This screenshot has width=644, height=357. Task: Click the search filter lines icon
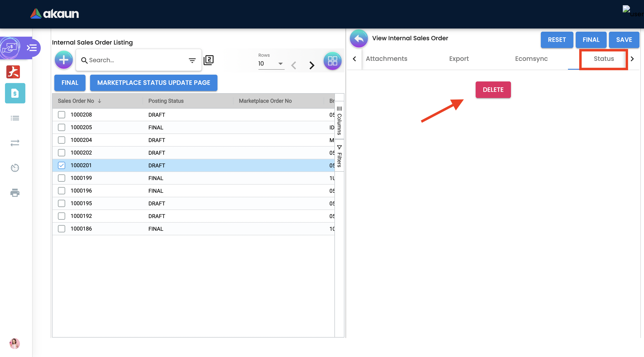[x=192, y=60]
